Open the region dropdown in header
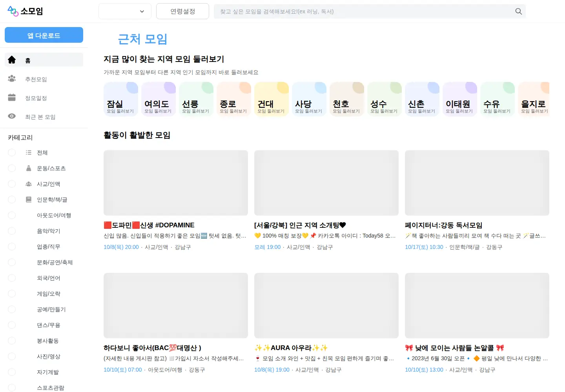The width and height of the screenshot is (565, 392). tap(125, 11)
